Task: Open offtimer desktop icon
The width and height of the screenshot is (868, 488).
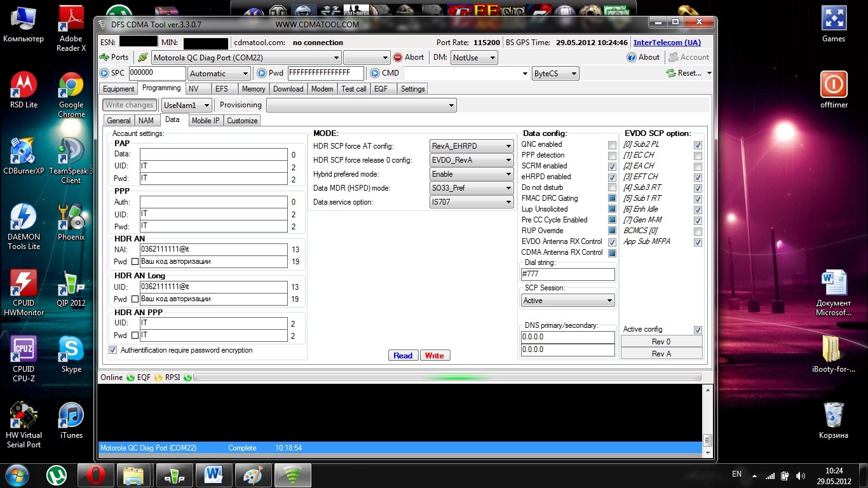Action: tap(834, 90)
